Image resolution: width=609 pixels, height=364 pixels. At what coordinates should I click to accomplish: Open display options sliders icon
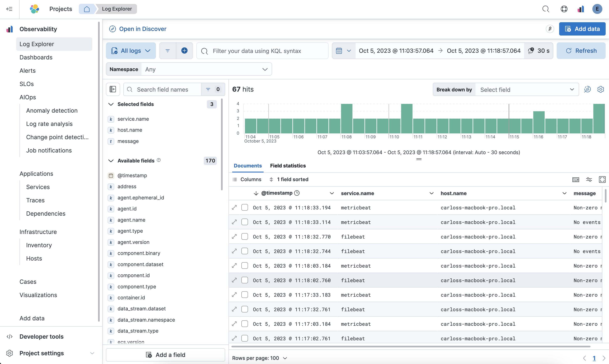pyautogui.click(x=589, y=180)
